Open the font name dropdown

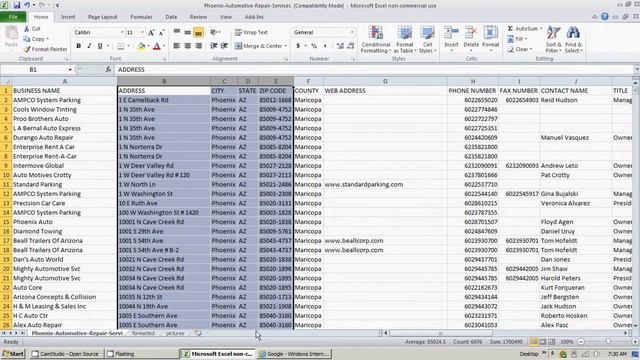click(x=122, y=32)
